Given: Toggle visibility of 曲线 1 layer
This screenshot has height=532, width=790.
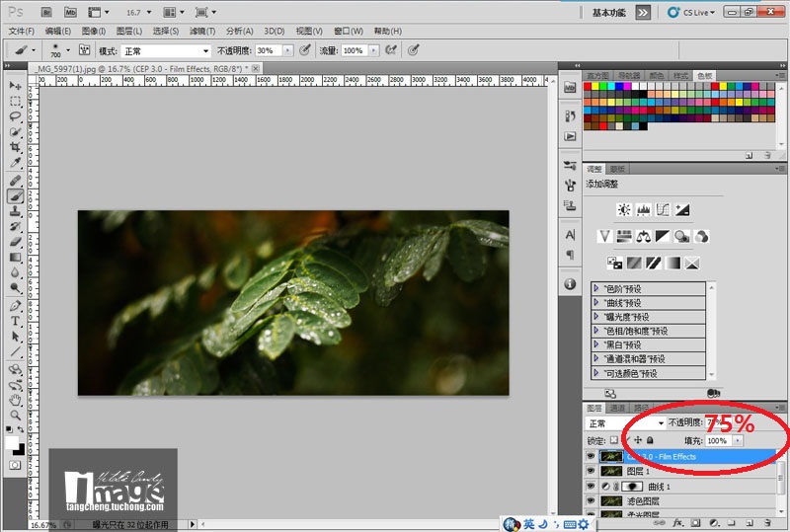Looking at the screenshot, I should coord(591,487).
